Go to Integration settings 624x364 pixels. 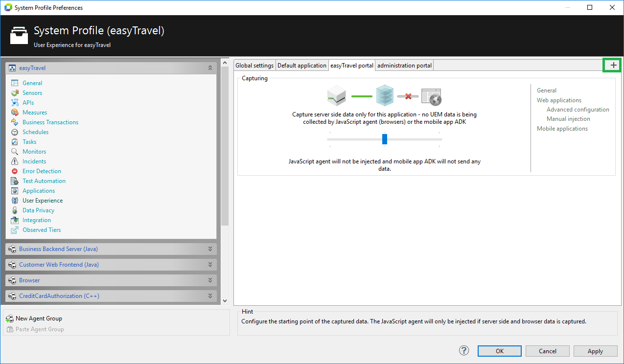(x=37, y=220)
